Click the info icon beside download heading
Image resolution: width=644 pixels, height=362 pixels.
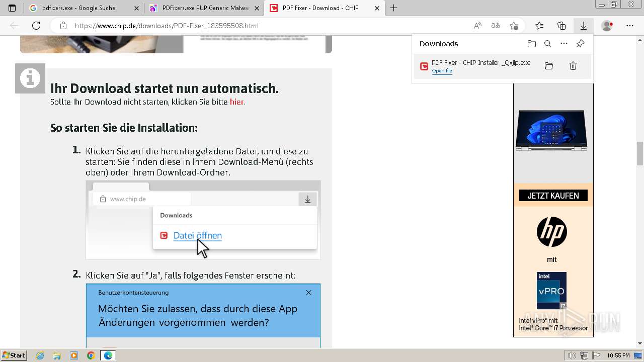pyautogui.click(x=30, y=78)
